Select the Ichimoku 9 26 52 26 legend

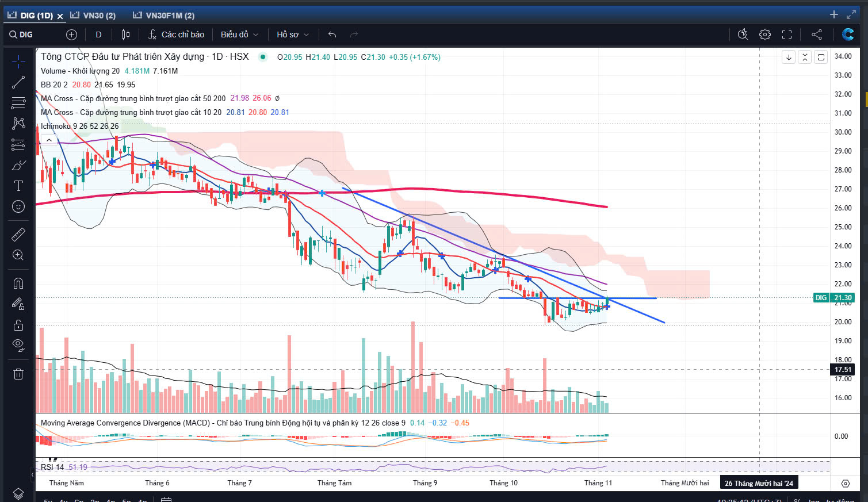79,126
